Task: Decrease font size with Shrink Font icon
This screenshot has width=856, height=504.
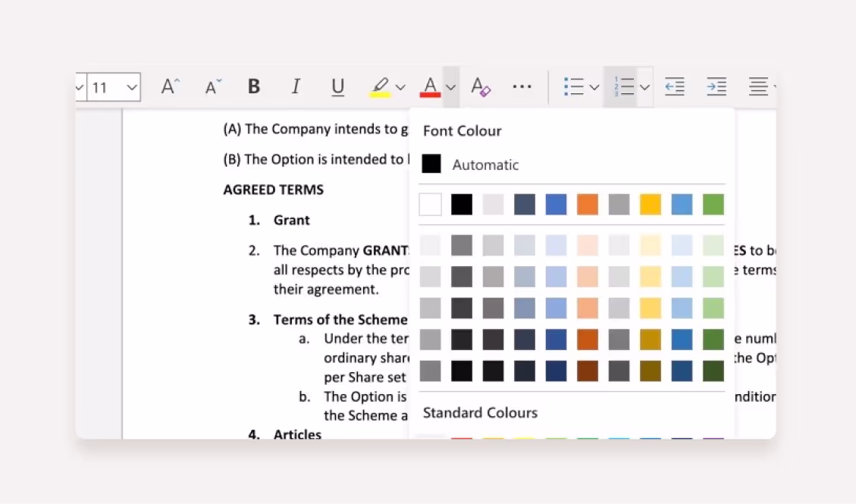Action: click(x=213, y=86)
